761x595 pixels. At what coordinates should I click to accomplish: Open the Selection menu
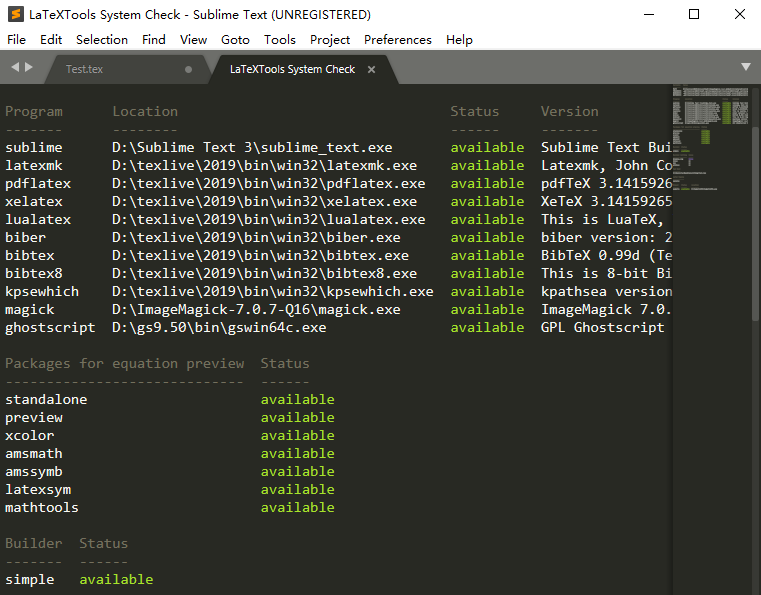pos(102,40)
